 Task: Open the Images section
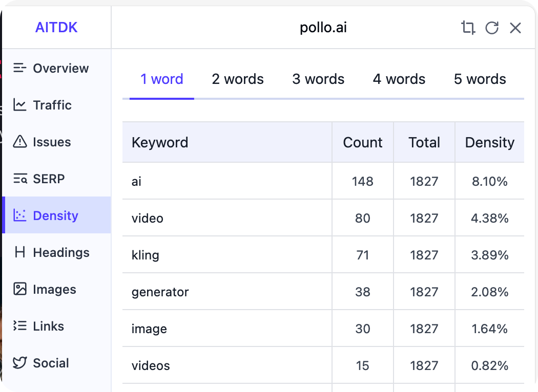pyautogui.click(x=56, y=289)
